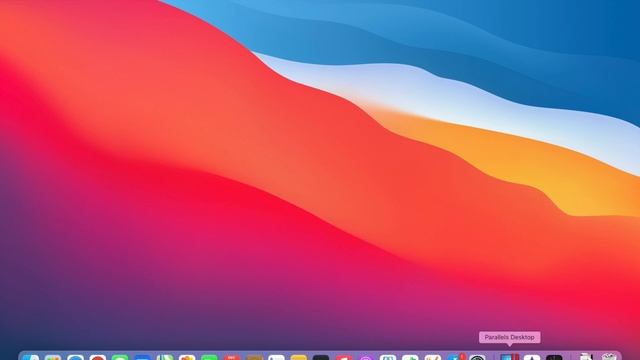Open Launchpad from the Dock
The image size is (640, 360).
(53, 357)
